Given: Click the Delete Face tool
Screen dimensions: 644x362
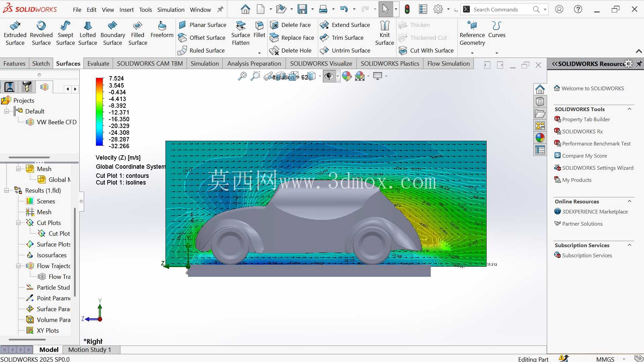Looking at the screenshot, I should [291, 25].
